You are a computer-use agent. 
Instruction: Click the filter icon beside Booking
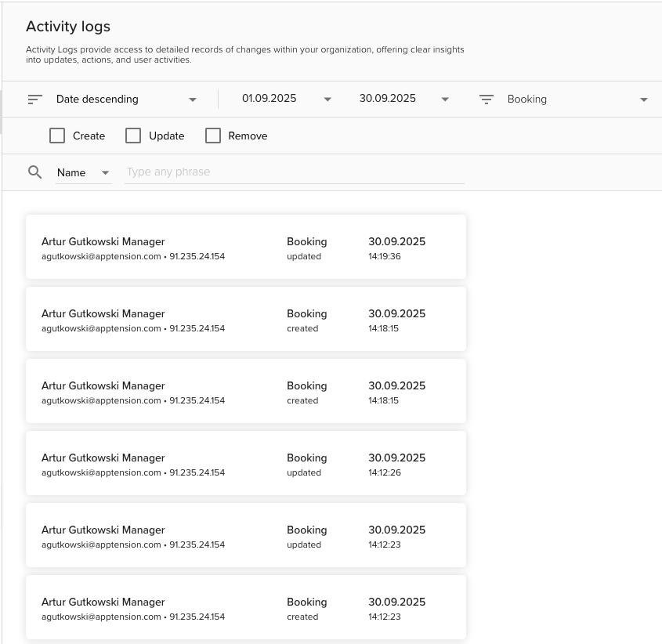487,99
